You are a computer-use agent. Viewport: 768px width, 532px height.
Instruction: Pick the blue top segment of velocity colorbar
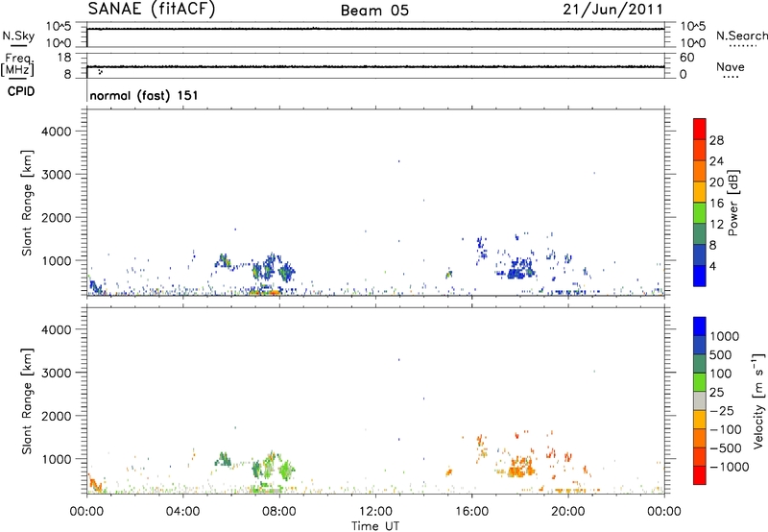click(700, 326)
